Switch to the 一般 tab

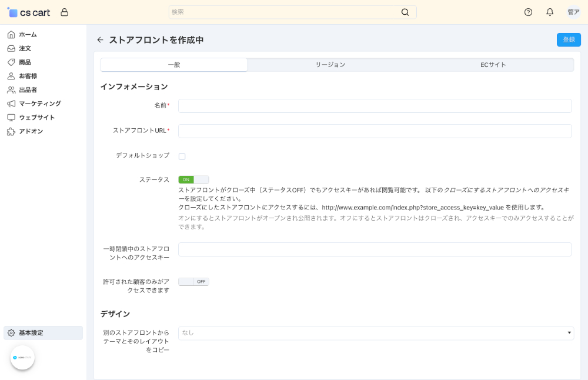pyautogui.click(x=174, y=65)
